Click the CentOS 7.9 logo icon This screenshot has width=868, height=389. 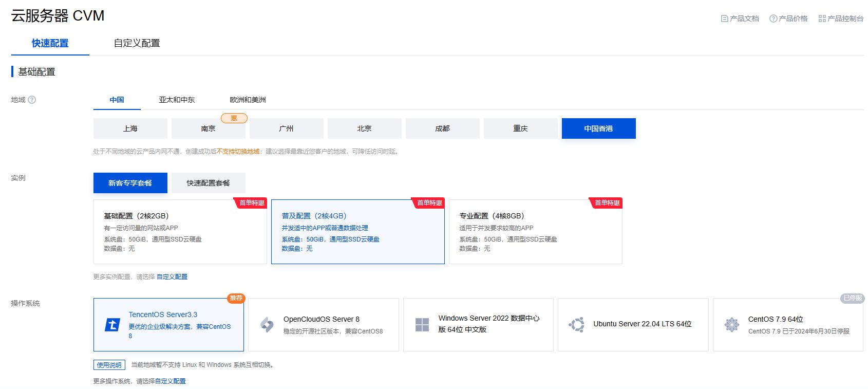click(731, 325)
